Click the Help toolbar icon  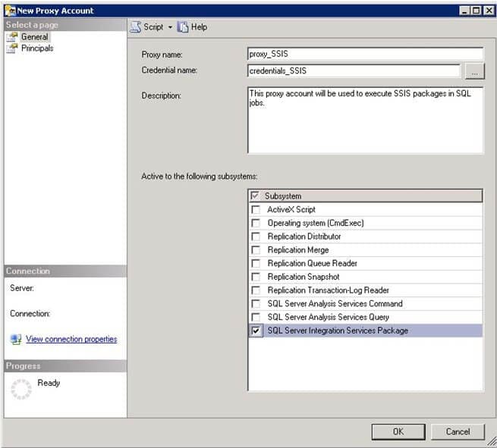[183, 27]
